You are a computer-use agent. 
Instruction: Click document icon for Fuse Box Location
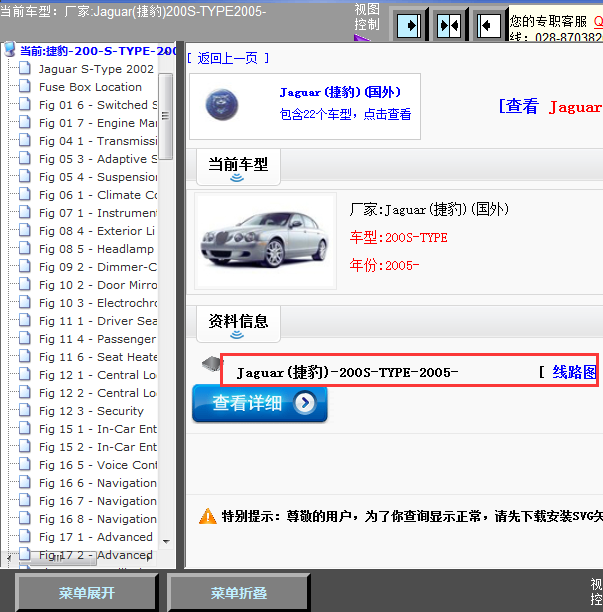point(25,86)
